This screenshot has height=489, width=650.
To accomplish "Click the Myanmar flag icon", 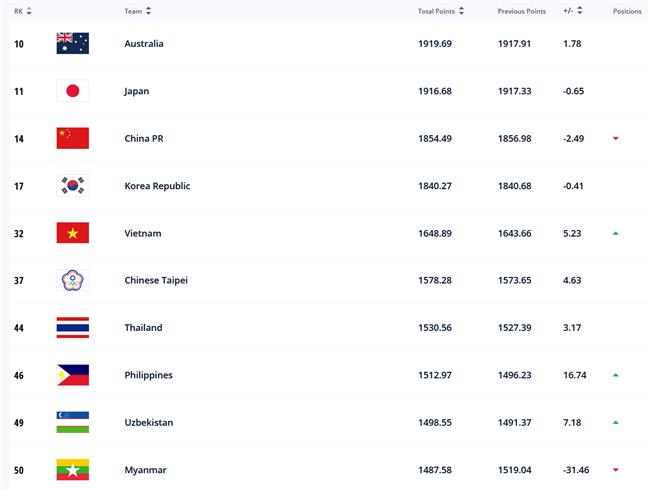I will (72, 469).
